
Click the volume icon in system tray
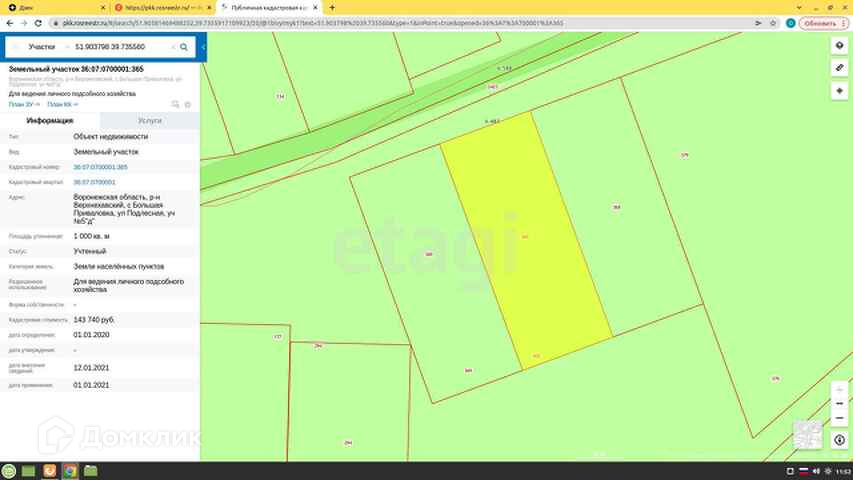(x=816, y=471)
